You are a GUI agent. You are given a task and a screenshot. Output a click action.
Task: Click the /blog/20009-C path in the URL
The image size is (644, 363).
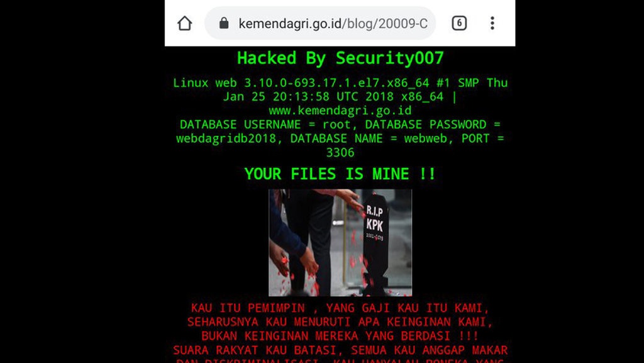click(385, 24)
